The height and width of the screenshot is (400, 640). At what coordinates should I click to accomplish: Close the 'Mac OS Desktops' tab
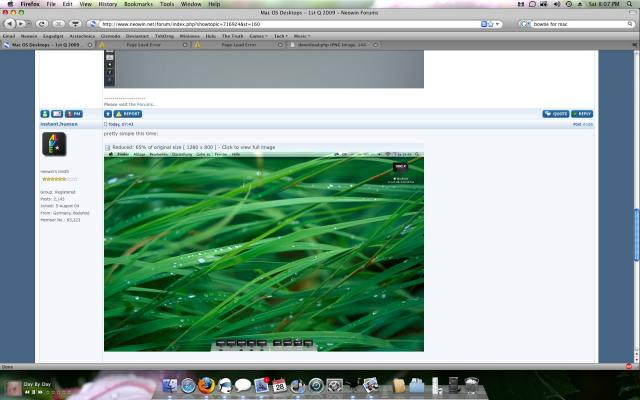tap(90, 45)
